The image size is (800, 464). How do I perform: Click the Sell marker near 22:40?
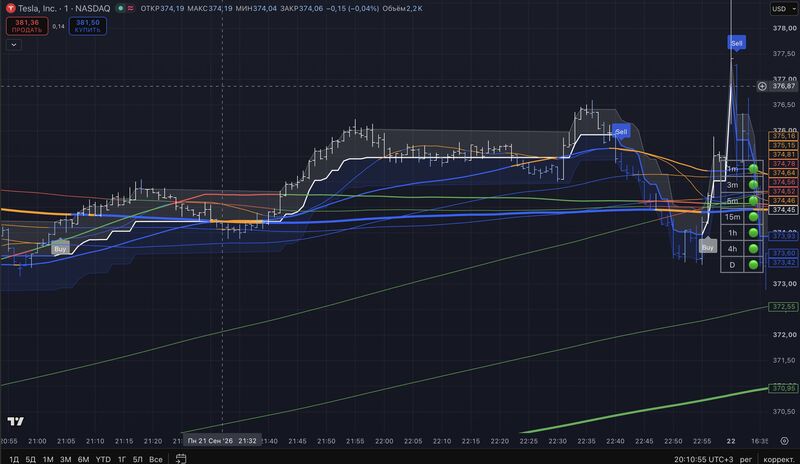click(621, 132)
